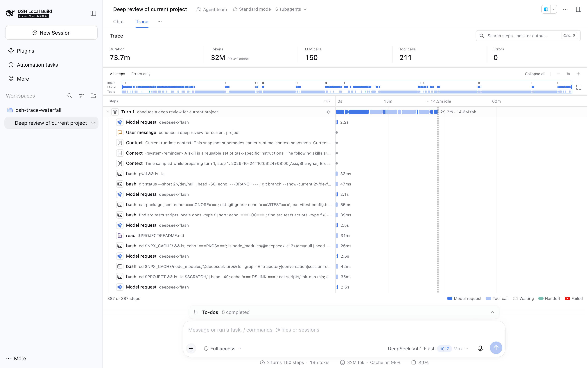Add new workspace folder icon
The height and width of the screenshot is (368, 588).
[x=93, y=96]
